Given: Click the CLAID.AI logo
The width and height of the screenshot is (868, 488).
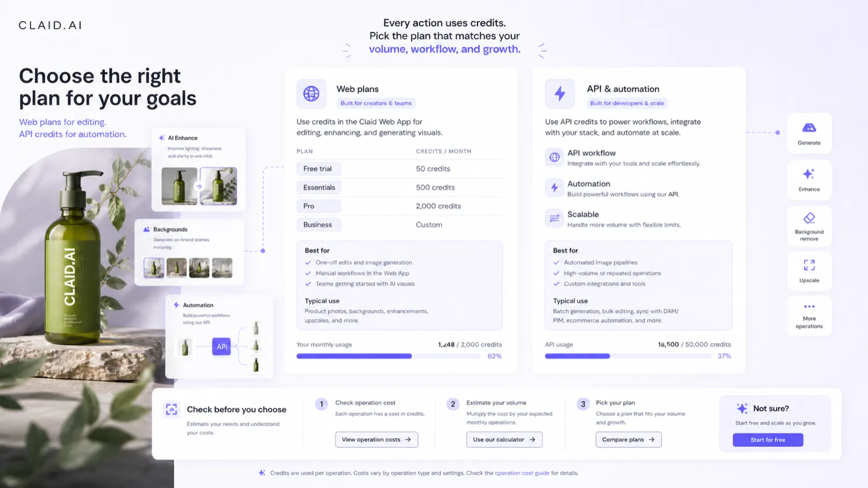Looking at the screenshot, I should coord(50,25).
